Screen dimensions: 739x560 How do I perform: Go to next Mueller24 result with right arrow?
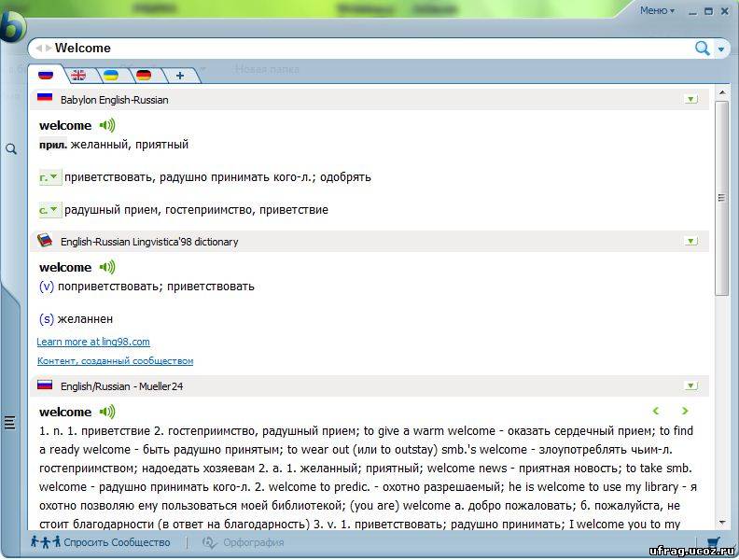pos(685,411)
